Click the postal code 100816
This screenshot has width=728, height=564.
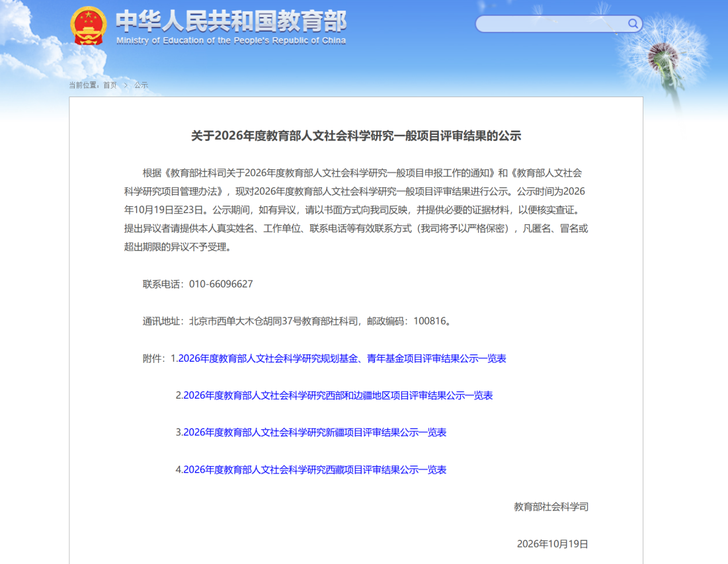tap(430, 321)
